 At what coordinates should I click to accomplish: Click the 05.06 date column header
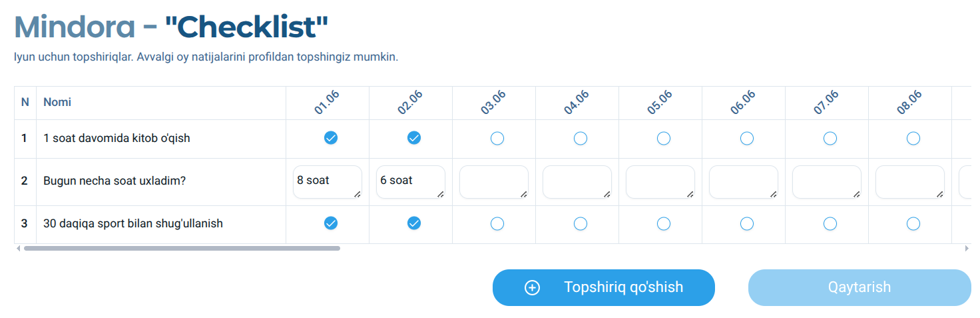coord(660,103)
